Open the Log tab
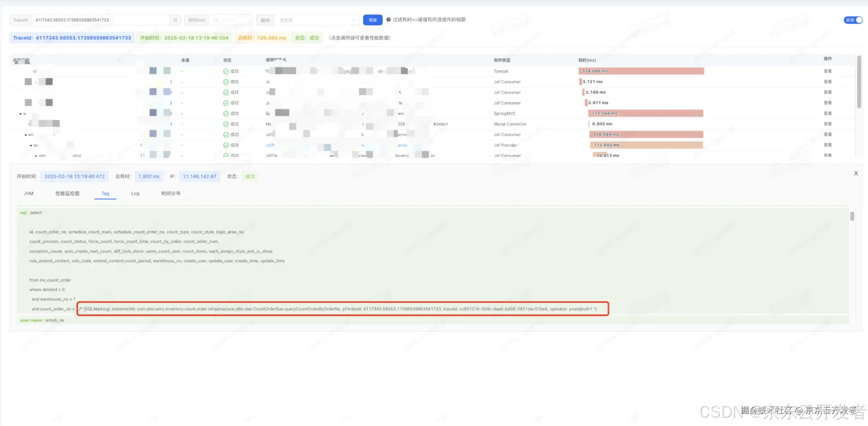The width and height of the screenshot is (868, 426). [135, 194]
